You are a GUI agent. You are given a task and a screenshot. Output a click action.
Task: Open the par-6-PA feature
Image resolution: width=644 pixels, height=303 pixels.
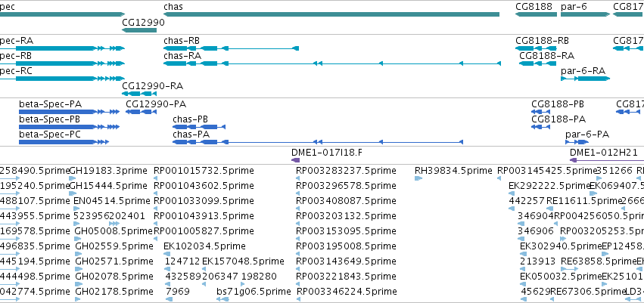pyautogui.click(x=577, y=142)
